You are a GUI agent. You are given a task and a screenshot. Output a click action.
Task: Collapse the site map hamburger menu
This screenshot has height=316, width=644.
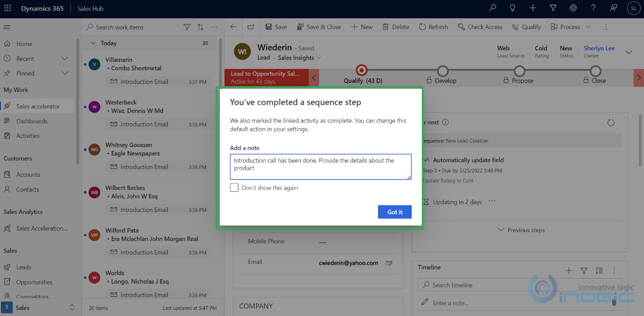coord(7,27)
